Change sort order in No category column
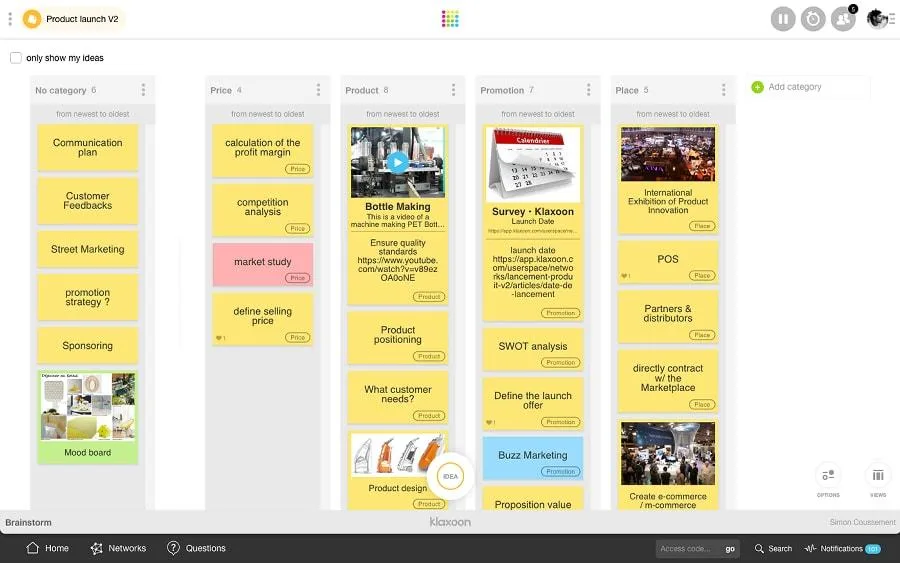Screen dimensions: 900x563 coord(92,114)
